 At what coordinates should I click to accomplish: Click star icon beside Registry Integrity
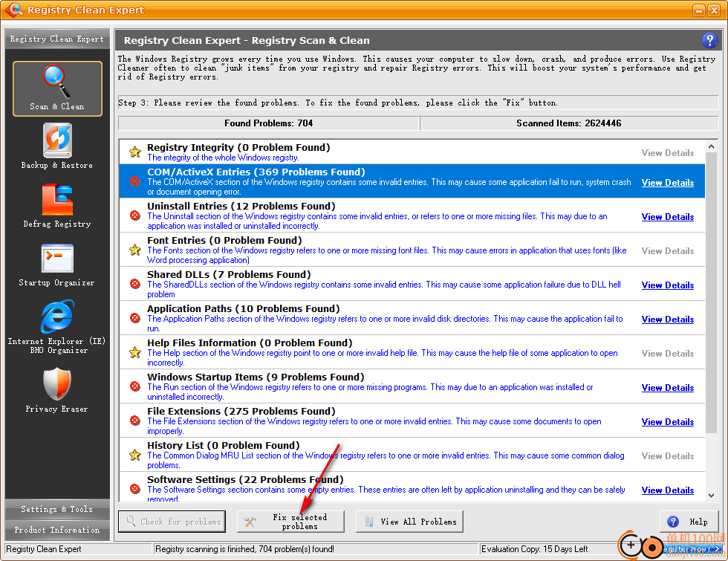click(135, 152)
